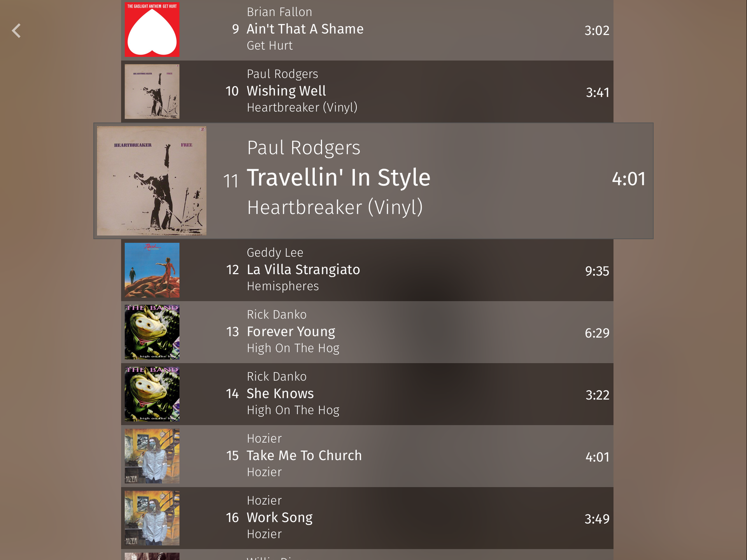
Task: Play La Villa Strangiato by Geddy Lee
Action: pyautogui.click(x=367, y=270)
